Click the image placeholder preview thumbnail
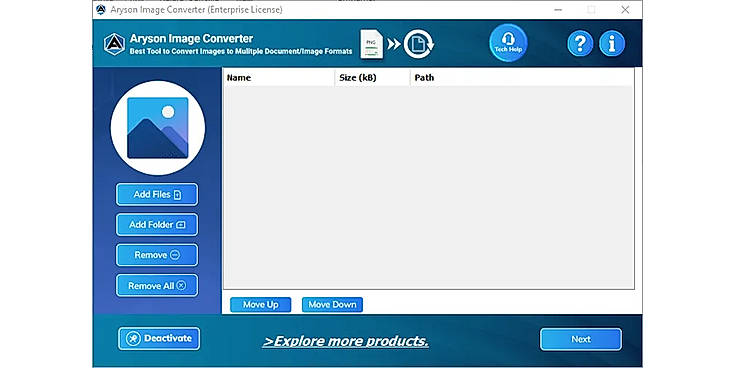Screen dimensions: 736x368 (x=158, y=128)
